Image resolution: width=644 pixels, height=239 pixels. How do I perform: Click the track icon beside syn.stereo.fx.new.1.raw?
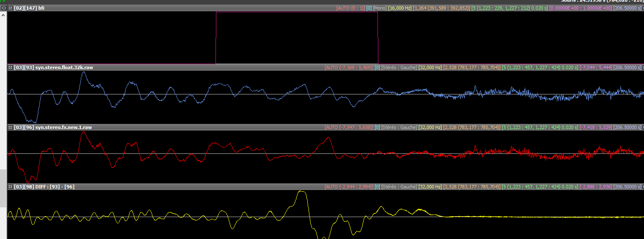pos(11,127)
